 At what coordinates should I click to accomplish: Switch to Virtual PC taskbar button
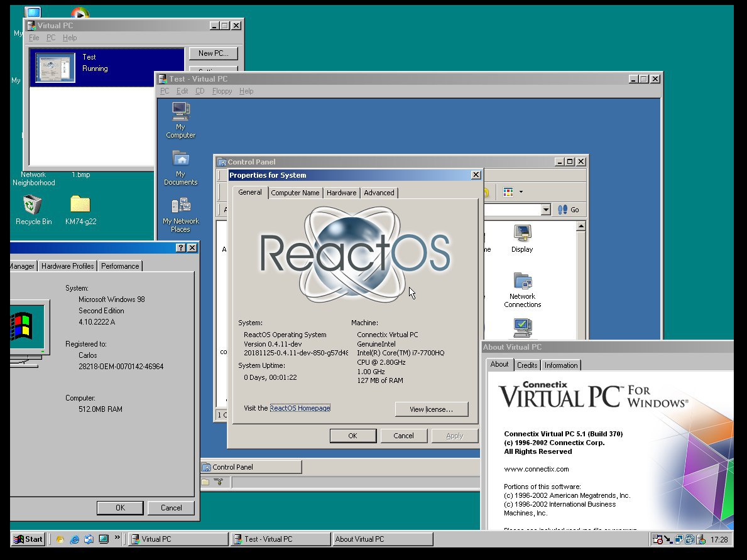[178, 539]
